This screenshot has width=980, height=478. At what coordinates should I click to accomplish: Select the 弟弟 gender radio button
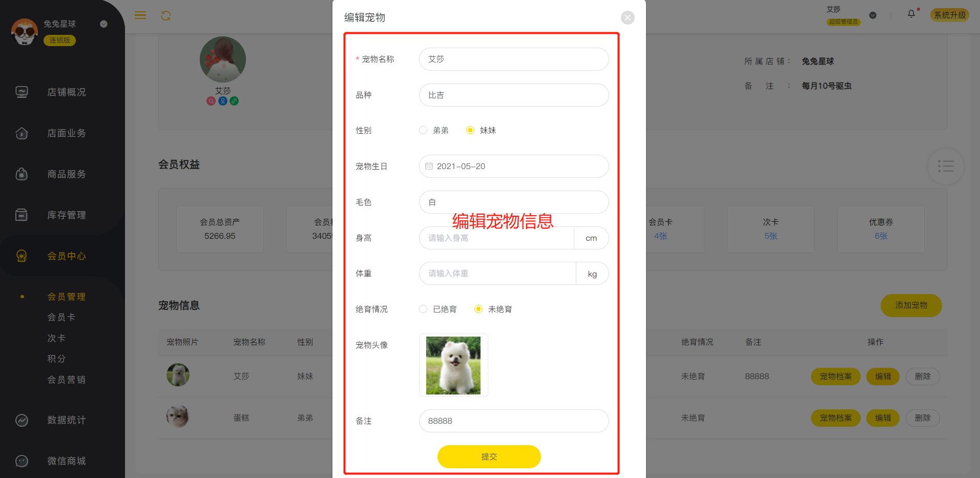point(423,130)
